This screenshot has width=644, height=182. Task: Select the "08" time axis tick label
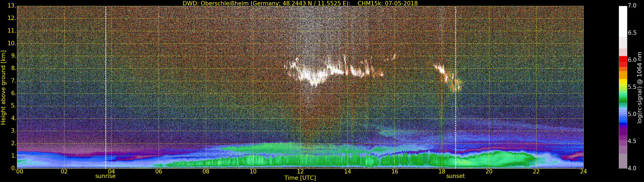coord(206,171)
